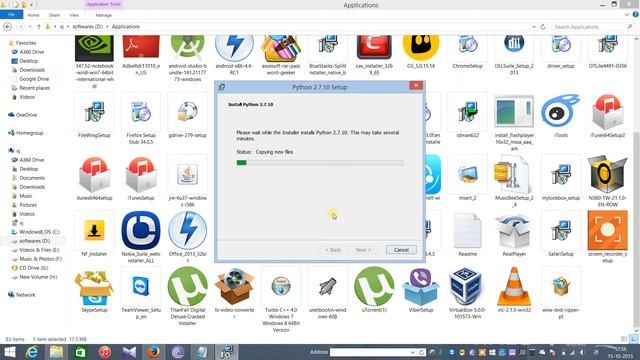Select the unetbootin-windows-608 icon
This screenshot has width=640, height=360.
pyautogui.click(x=327, y=287)
